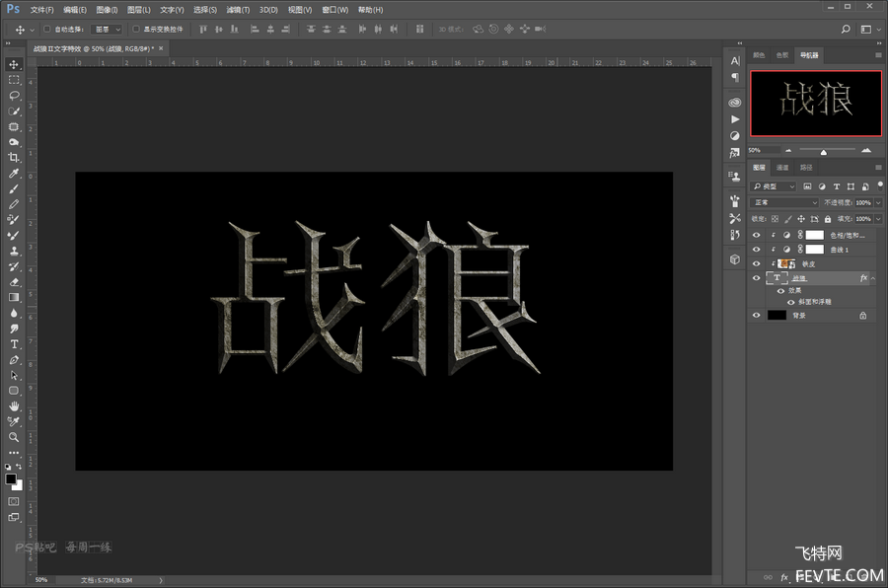
Task: Switch to the 通道 channels tab
Action: coord(782,167)
